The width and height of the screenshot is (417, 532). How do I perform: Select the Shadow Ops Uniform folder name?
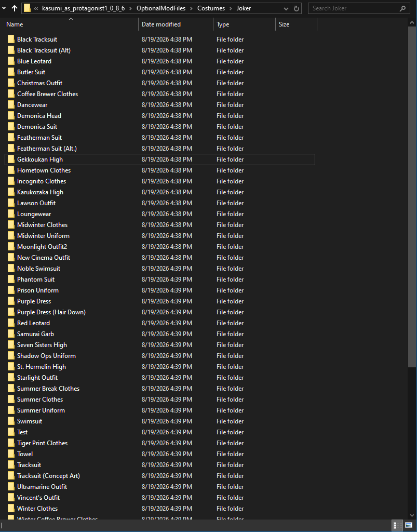[46, 355]
